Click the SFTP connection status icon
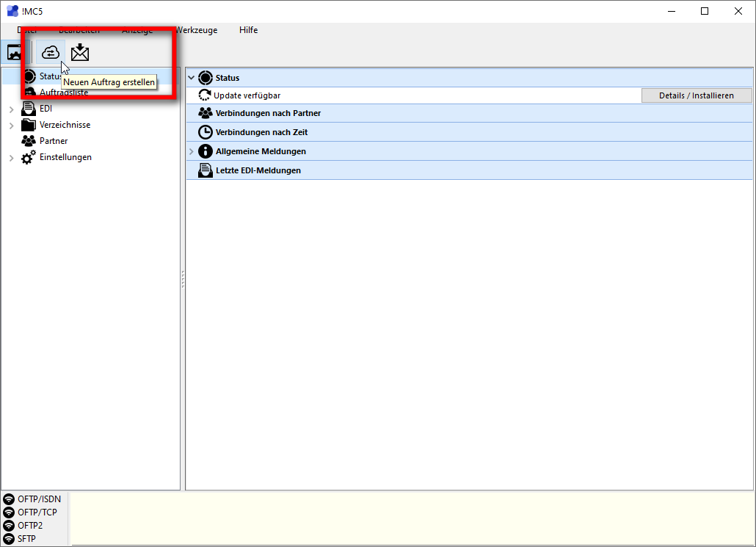 click(9, 539)
